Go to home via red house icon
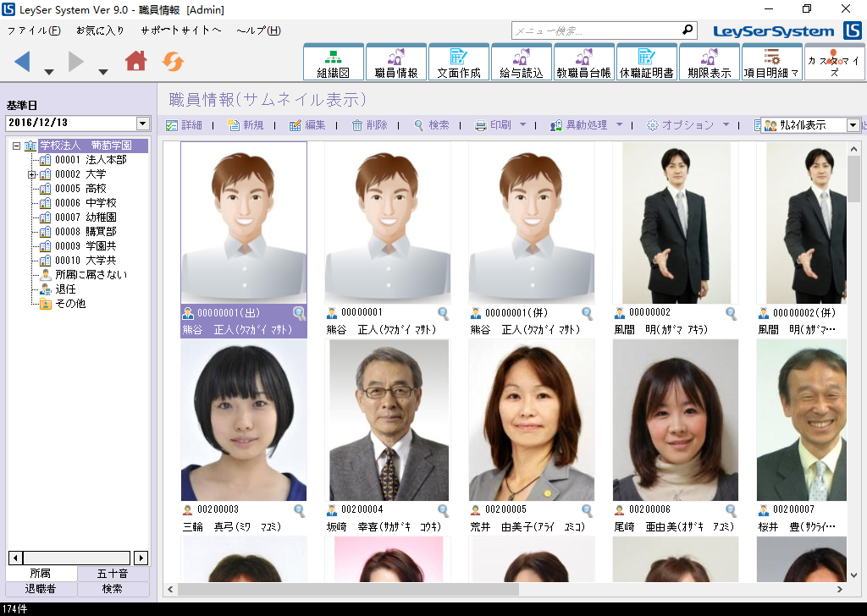Screen dimensions: 867x616 (135, 61)
